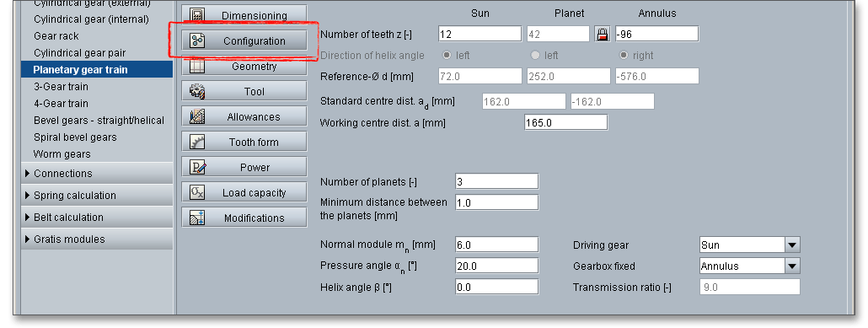The image size is (868, 328).
Task: Toggle the planet teeth lock icon
Action: [603, 35]
